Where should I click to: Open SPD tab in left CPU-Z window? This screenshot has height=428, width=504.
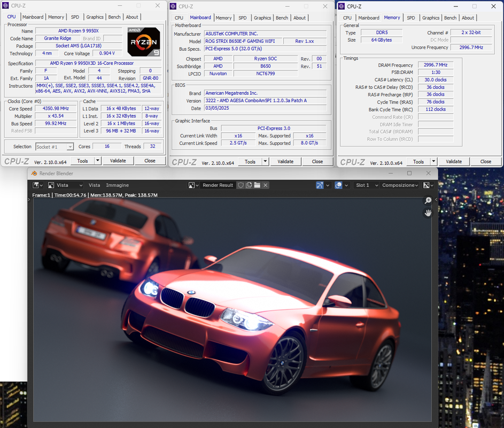point(75,17)
